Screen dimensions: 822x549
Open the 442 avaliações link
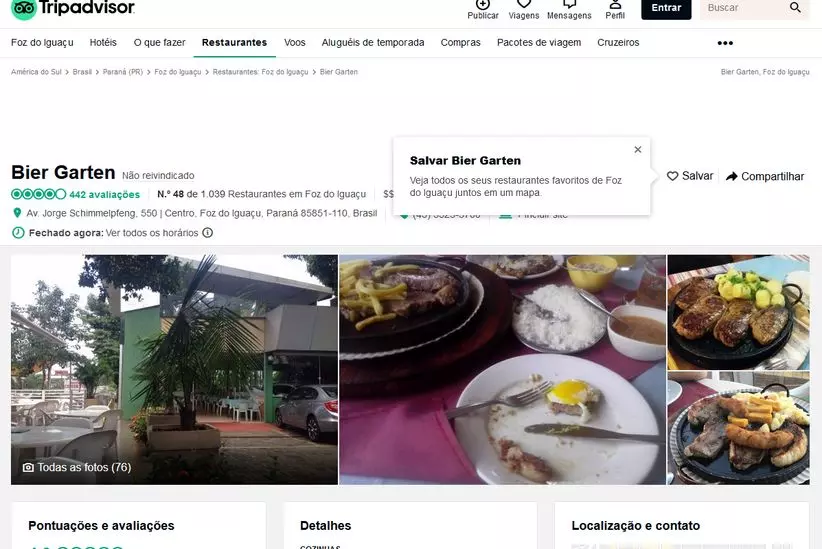click(104, 194)
